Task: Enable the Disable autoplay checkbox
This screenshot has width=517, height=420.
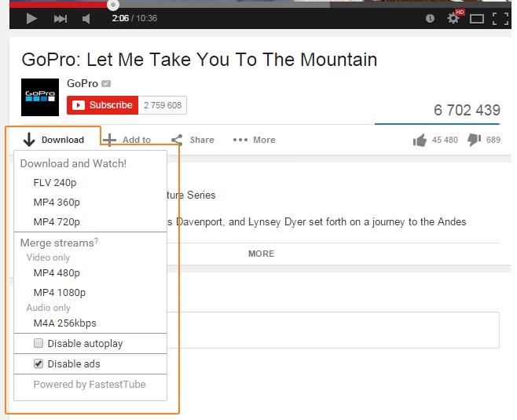Action: pos(38,343)
